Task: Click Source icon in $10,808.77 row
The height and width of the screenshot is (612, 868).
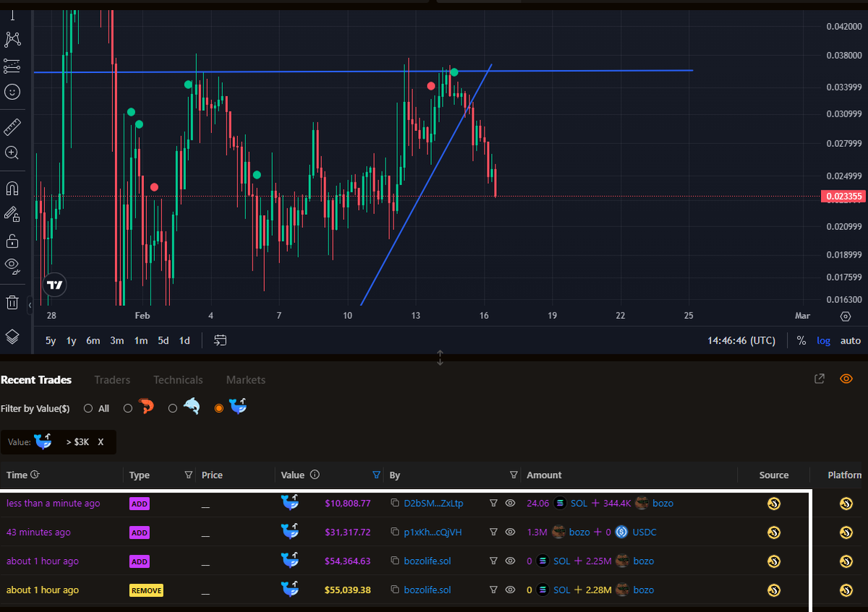Action: (x=773, y=503)
